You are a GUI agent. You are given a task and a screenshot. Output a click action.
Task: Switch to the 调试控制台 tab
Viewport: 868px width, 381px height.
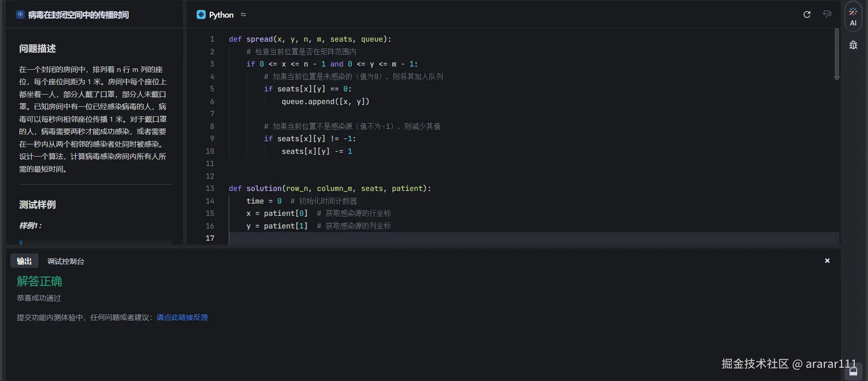coord(66,261)
